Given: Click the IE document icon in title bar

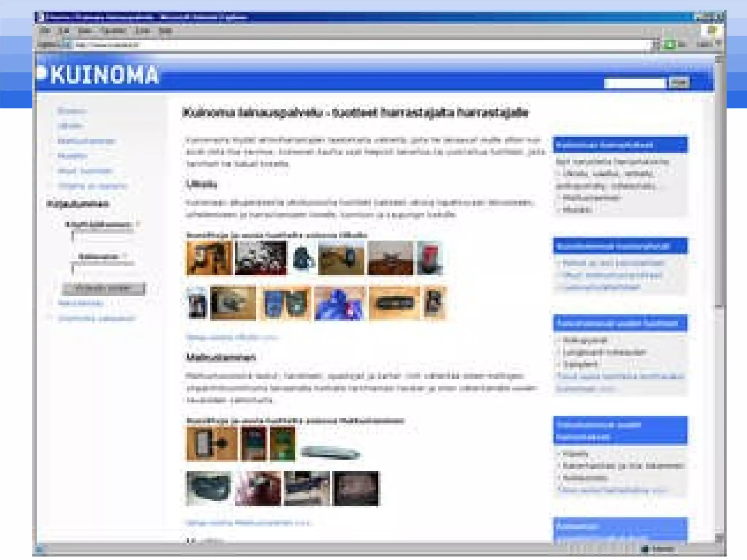Looking at the screenshot, I should tap(41, 17).
